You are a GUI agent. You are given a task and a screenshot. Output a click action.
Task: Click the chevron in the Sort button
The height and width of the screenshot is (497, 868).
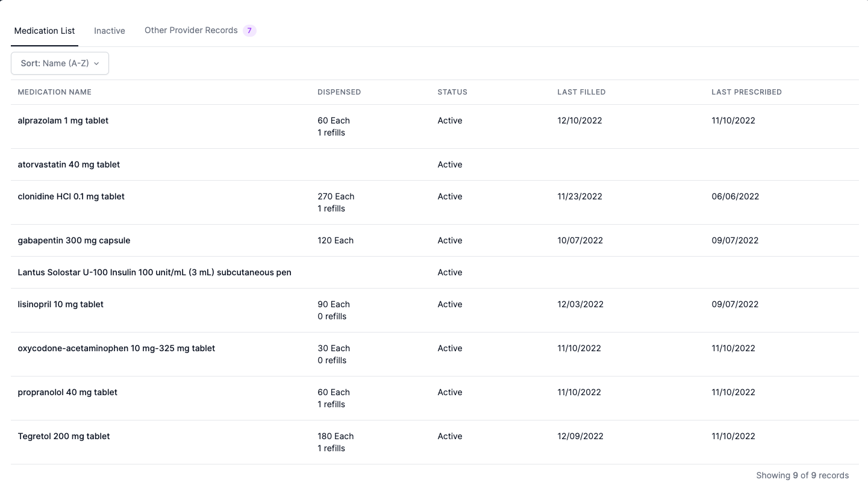pos(96,63)
